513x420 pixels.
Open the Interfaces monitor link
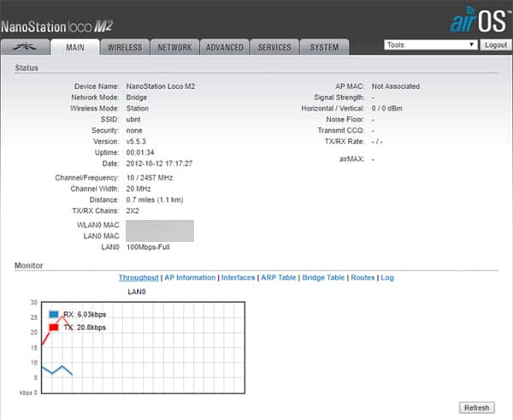(x=239, y=278)
